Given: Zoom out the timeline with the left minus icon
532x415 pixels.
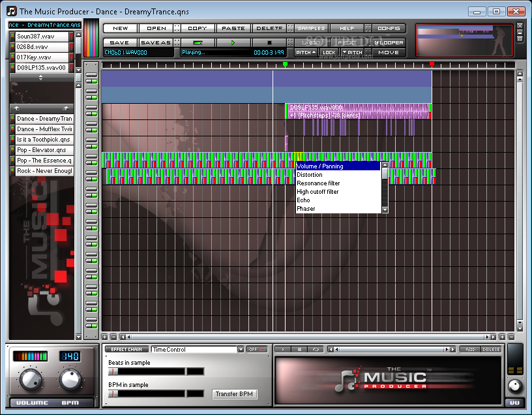Looking at the screenshot, I should (113, 337).
